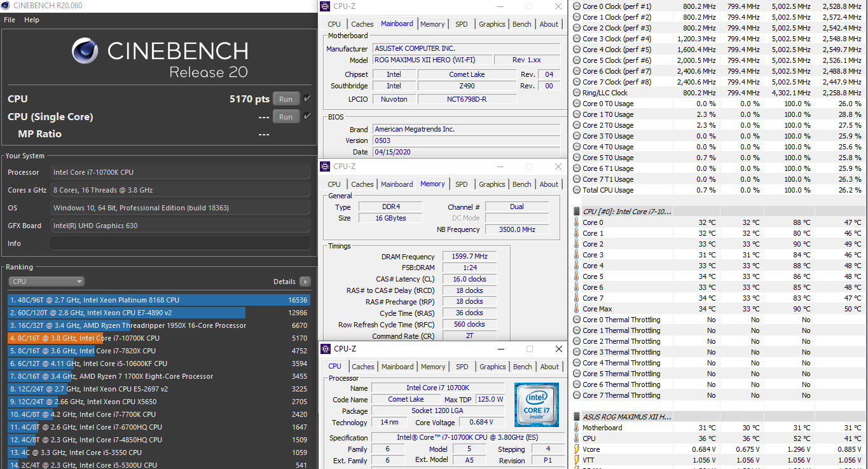Image resolution: width=868 pixels, height=469 pixels.
Task: Select the Threadripper 1950X ranking row
Action: pos(159,325)
